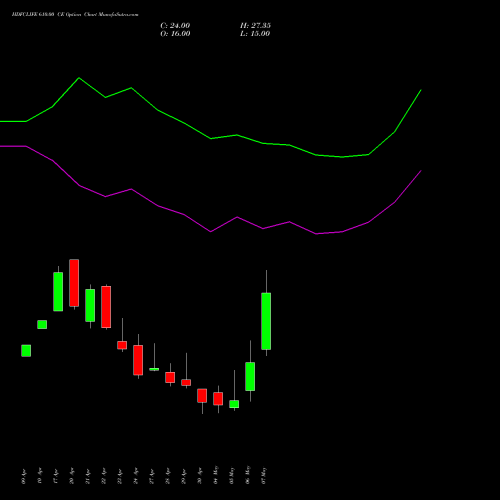Click the first green candle for 09 Apr

point(26,351)
